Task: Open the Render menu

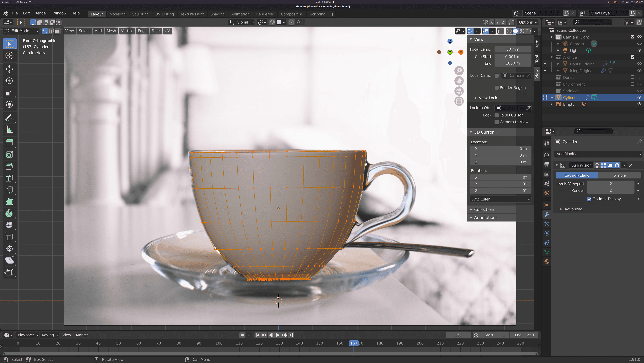Action: pyautogui.click(x=41, y=13)
